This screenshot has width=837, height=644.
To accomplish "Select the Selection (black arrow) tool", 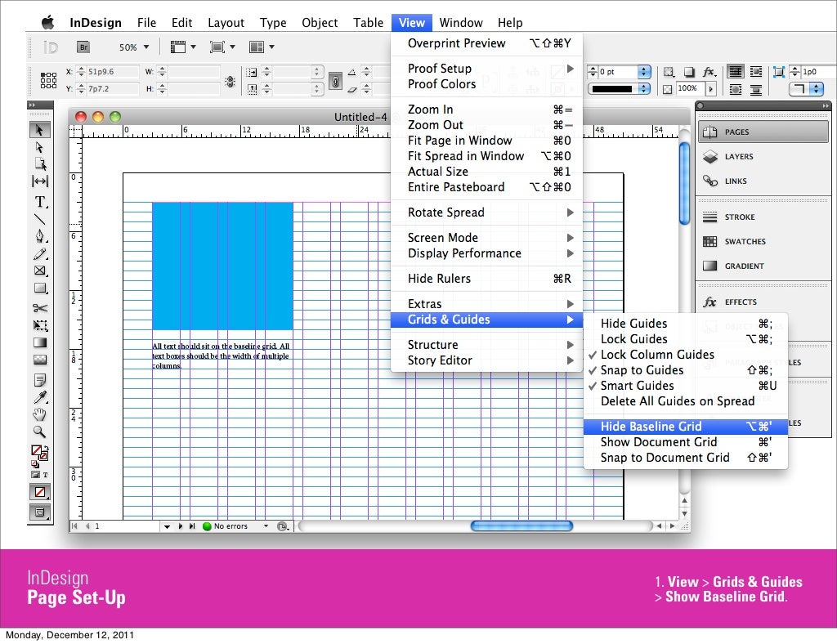I will [x=39, y=130].
